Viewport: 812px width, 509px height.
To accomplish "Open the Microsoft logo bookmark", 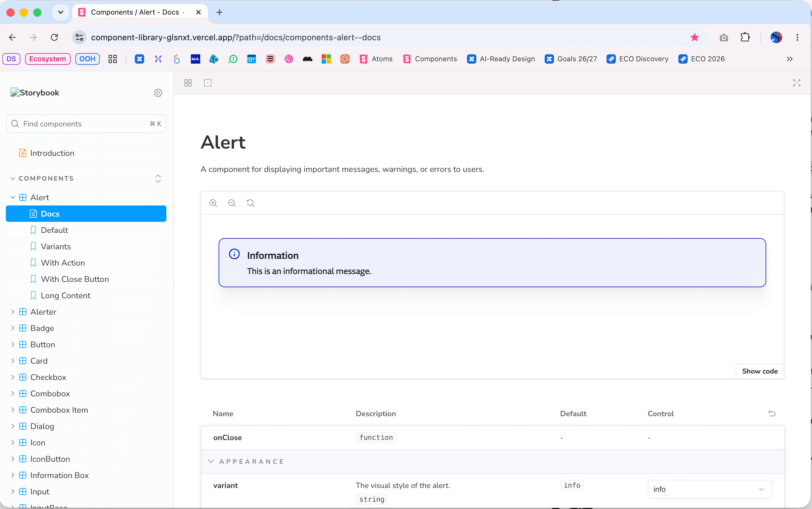I will pos(326,59).
